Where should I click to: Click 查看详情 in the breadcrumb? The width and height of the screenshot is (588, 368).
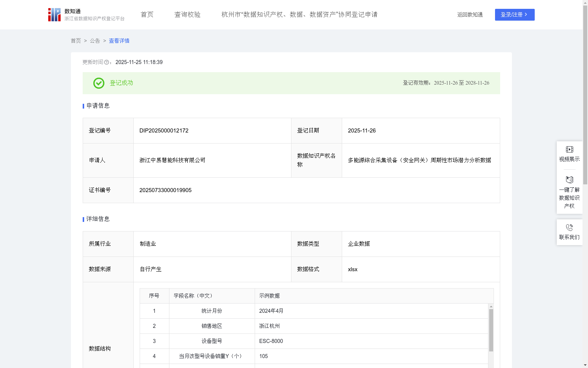(119, 41)
